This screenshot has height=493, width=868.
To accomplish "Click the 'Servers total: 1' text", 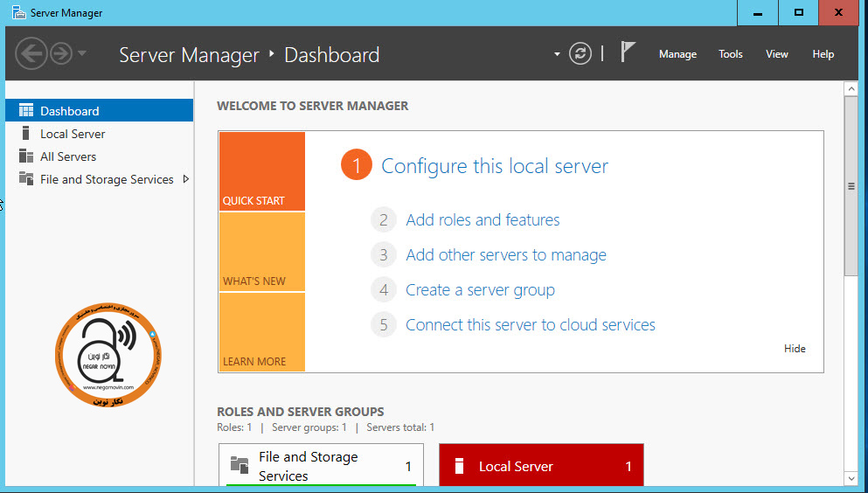I will click(400, 427).
